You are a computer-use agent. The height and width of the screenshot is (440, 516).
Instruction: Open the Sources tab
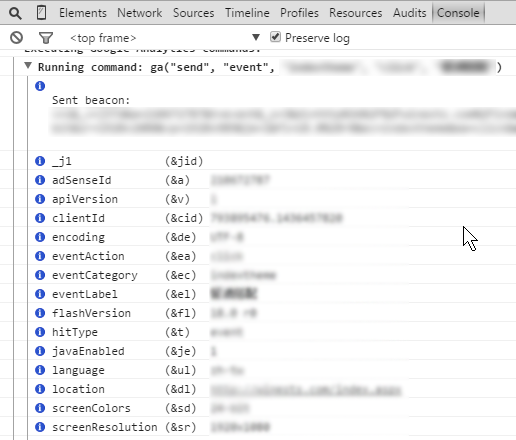click(193, 13)
